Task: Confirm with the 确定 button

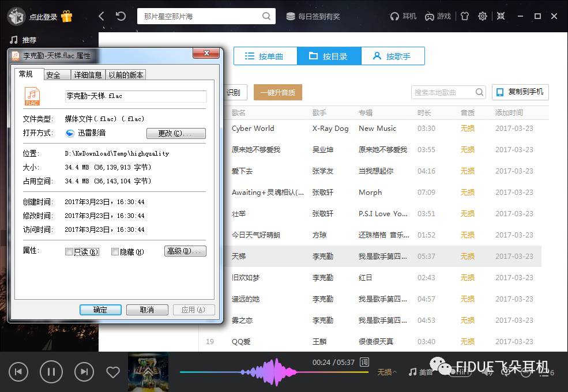Action: click(100, 310)
